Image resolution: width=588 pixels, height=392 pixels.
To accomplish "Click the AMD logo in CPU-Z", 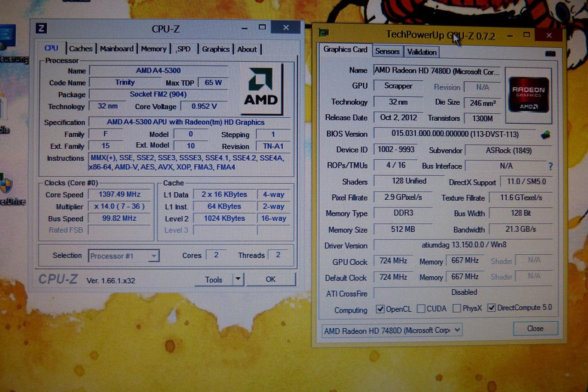I will click(x=261, y=89).
